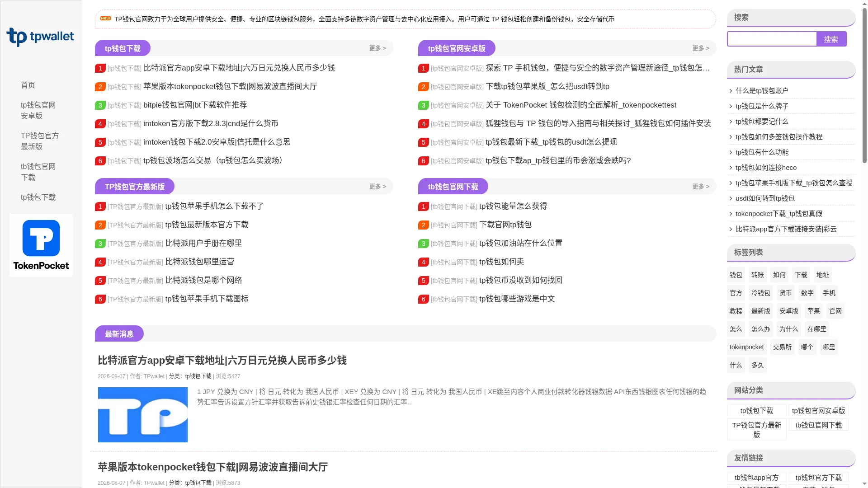Select the 交易所 tag

coord(783,347)
